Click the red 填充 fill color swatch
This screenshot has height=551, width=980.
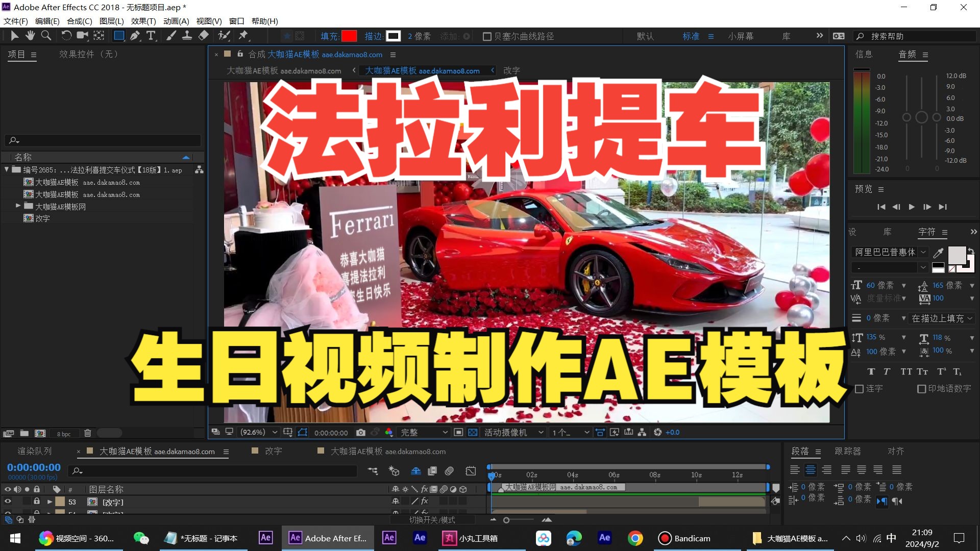pyautogui.click(x=349, y=36)
